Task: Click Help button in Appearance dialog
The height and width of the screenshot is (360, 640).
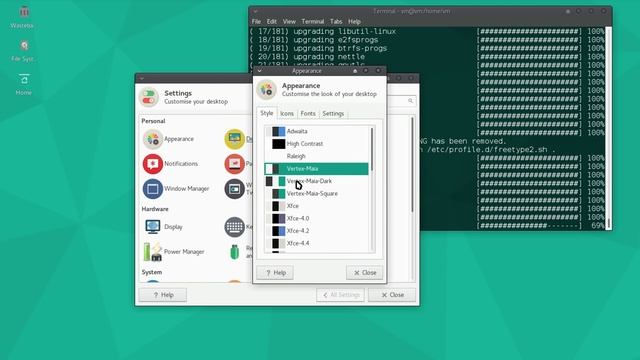Action: pyautogui.click(x=275, y=273)
